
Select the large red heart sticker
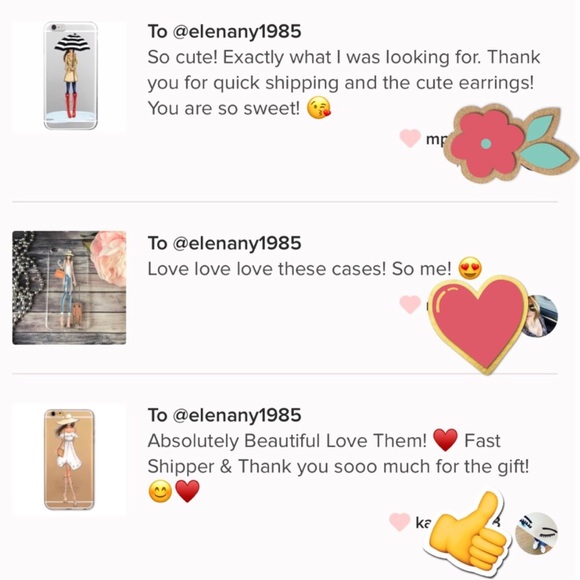pos(480,325)
